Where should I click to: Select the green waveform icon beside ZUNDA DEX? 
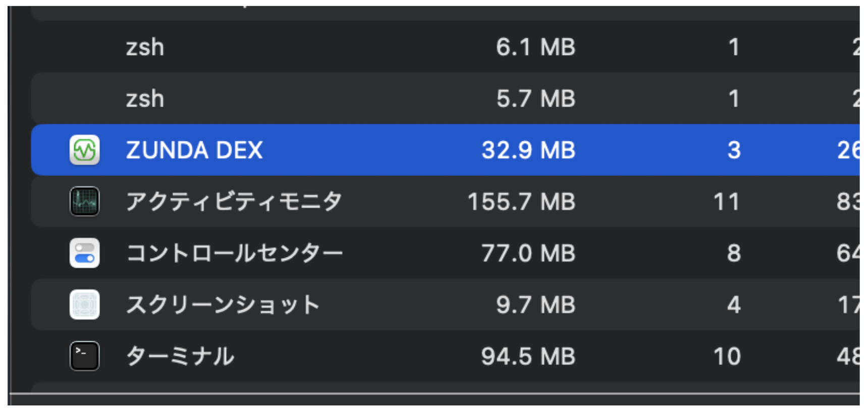click(85, 150)
